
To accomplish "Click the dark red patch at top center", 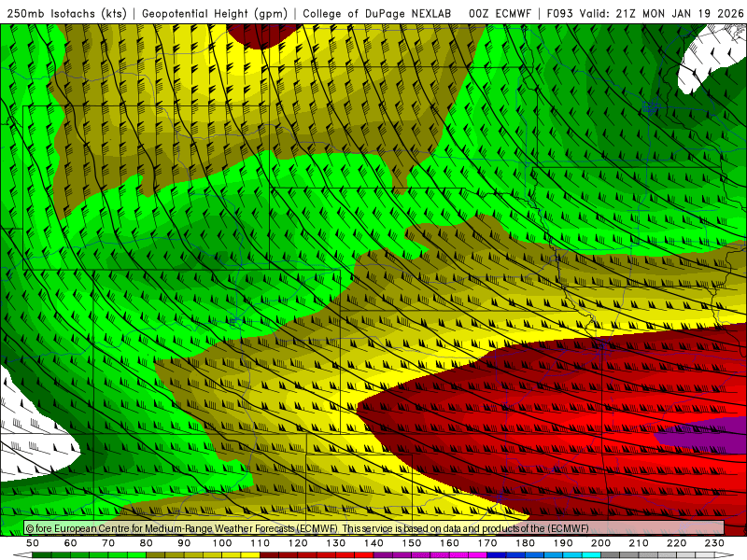I will (x=263, y=35).
